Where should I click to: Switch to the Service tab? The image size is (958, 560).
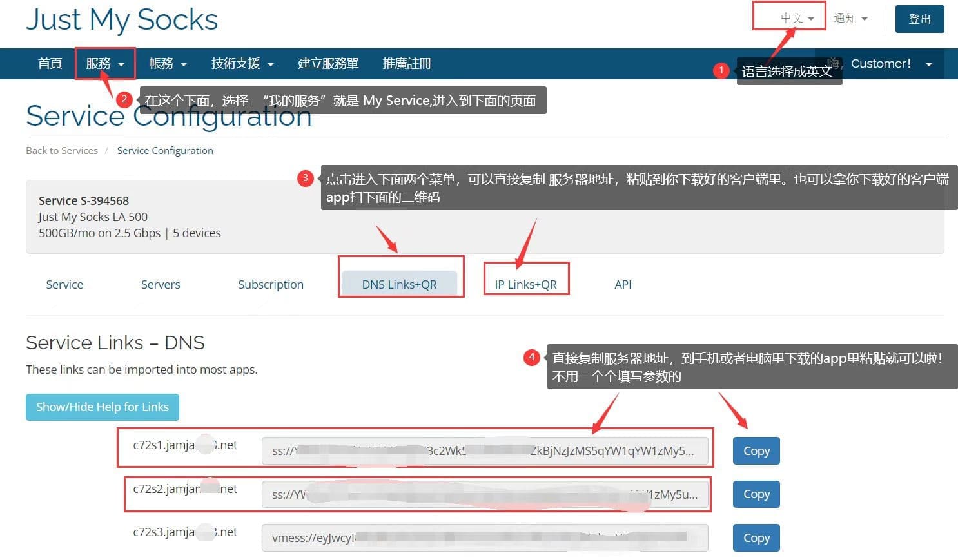click(64, 284)
